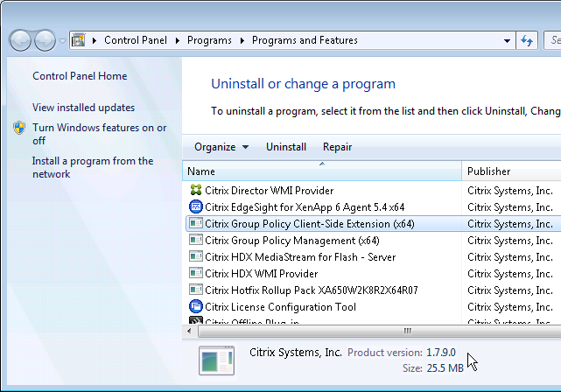Image resolution: width=561 pixels, height=392 pixels.
Task: Click the shield icon next to Windows features
Action: (19, 128)
